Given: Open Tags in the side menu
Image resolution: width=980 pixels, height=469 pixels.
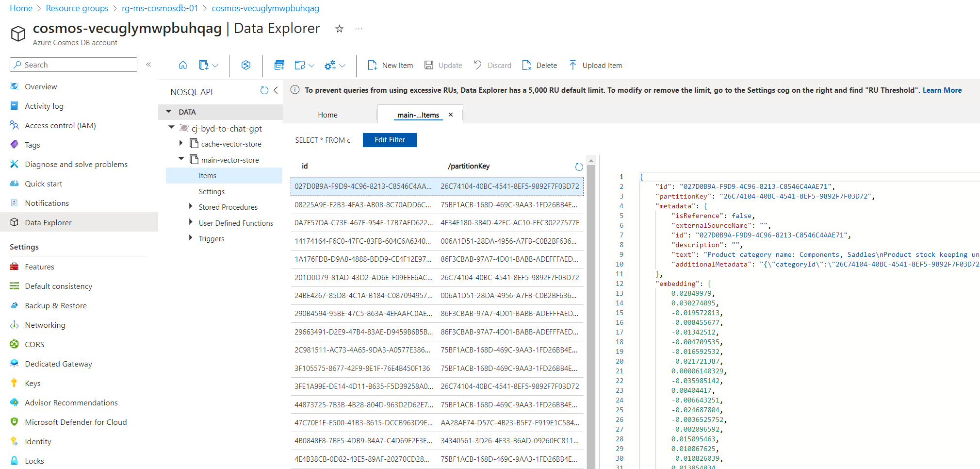Looking at the screenshot, I should click(33, 145).
